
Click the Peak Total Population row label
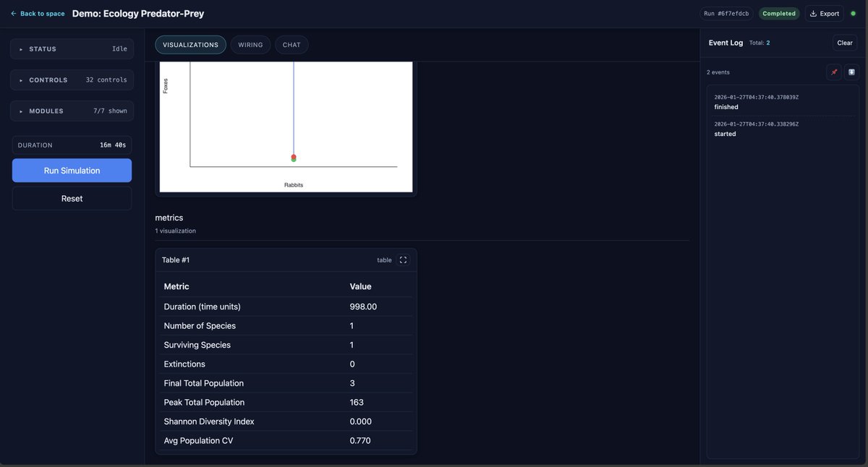pyautogui.click(x=204, y=403)
